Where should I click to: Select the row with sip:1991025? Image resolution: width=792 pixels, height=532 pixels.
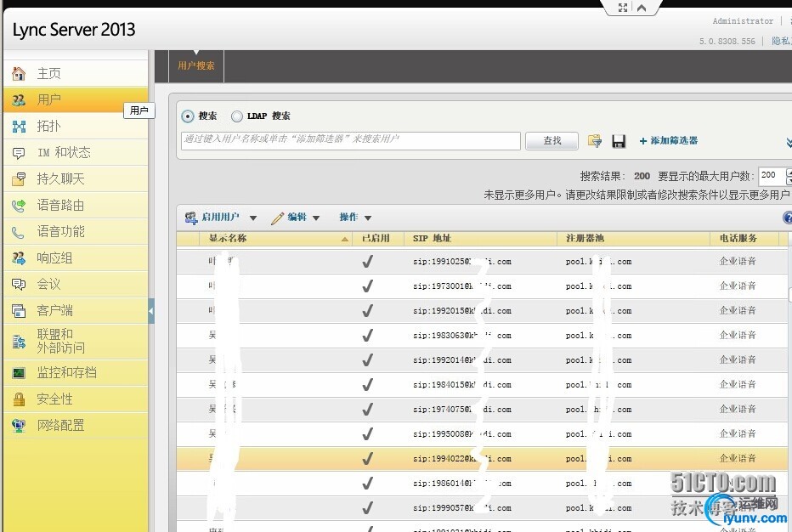pos(482,262)
